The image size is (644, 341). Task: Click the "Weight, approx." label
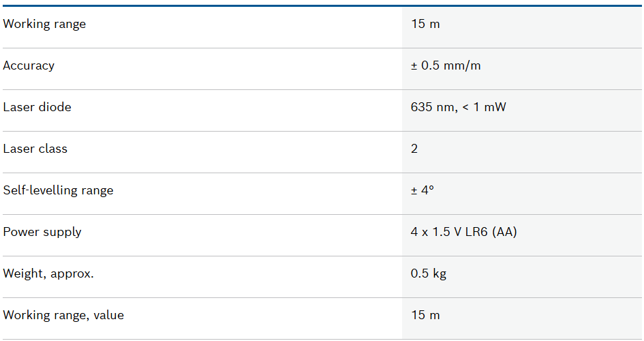(x=48, y=273)
